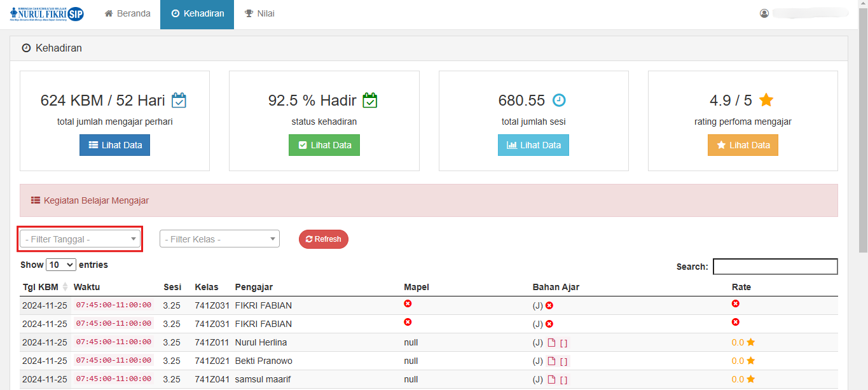Open the Filter Tanggal dropdown
Viewport: 868px width, 390px height.
[81, 239]
